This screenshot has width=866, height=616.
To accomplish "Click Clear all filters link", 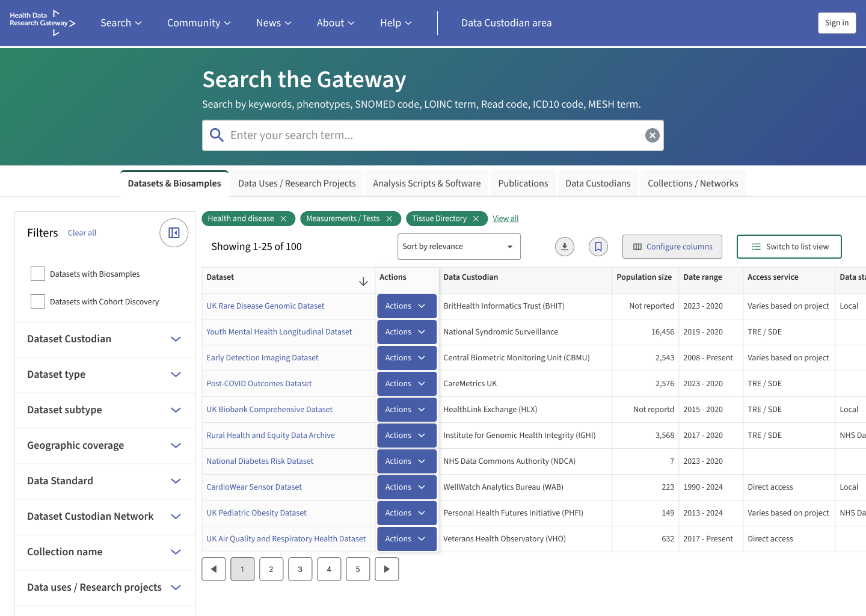I will (x=82, y=233).
